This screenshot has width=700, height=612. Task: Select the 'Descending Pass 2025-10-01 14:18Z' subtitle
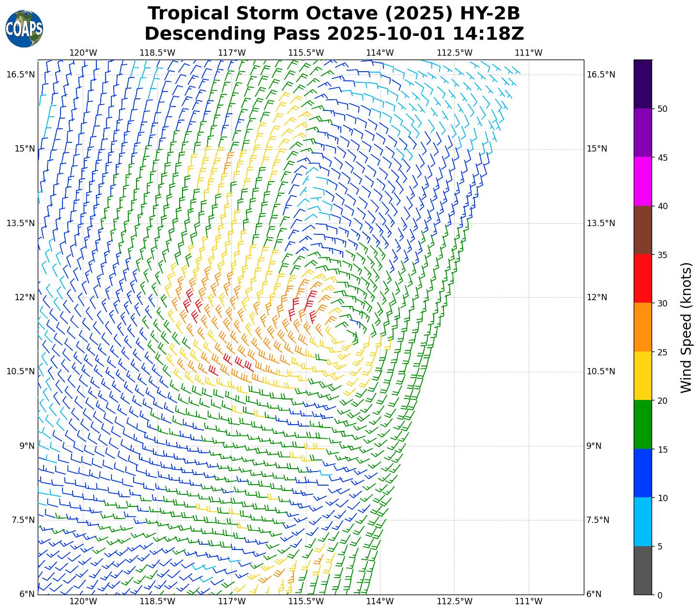click(334, 34)
